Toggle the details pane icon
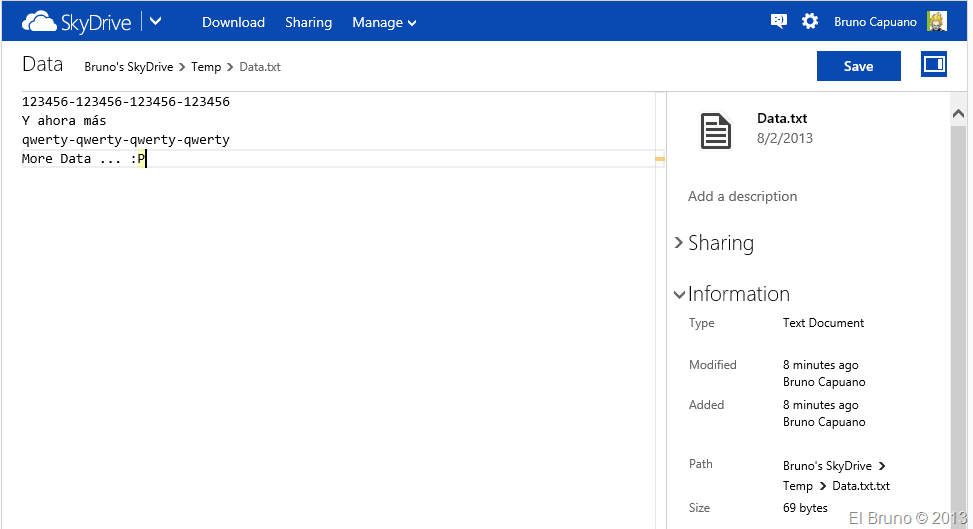 (x=934, y=65)
